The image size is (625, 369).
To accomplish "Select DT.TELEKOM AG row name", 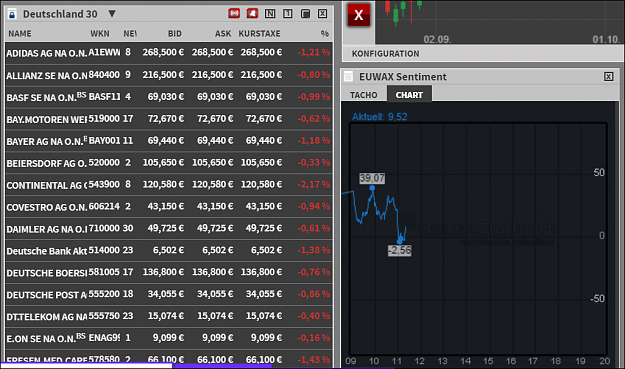I will [47, 317].
